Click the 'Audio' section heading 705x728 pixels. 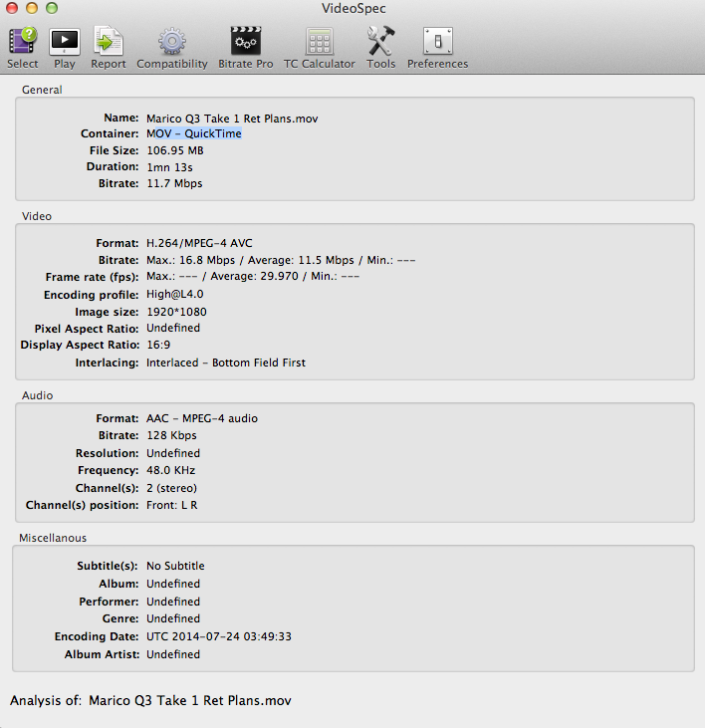click(x=37, y=395)
